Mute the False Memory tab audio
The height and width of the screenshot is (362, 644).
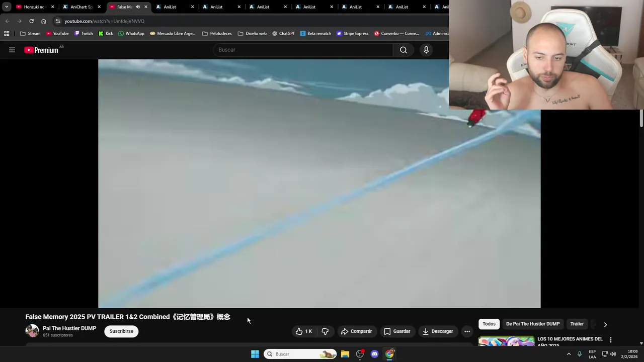[x=137, y=7]
